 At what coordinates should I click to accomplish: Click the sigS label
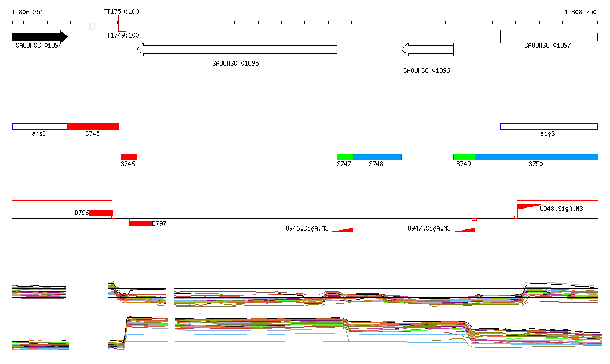547,133
